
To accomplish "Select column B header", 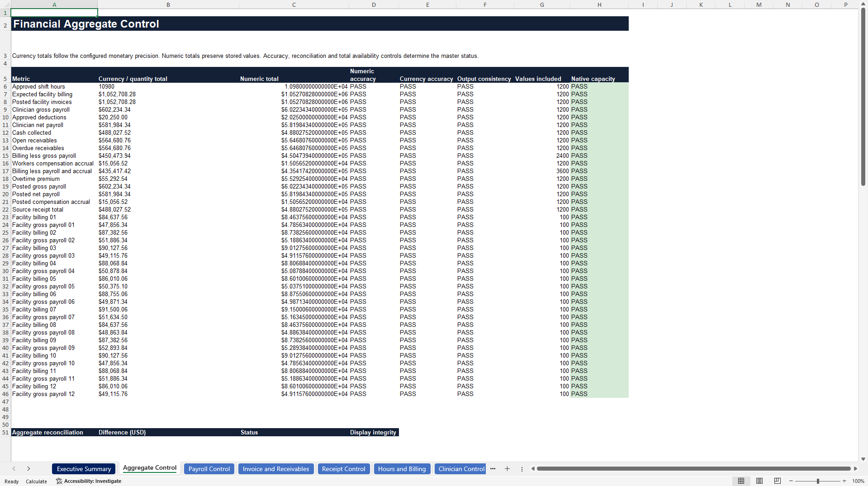I will tap(168, 5).
